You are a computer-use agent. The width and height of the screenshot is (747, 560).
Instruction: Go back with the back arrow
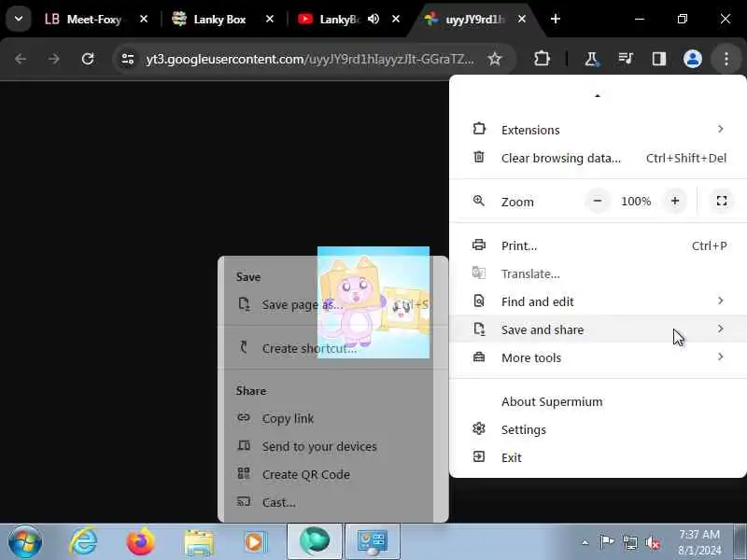pyautogui.click(x=21, y=59)
